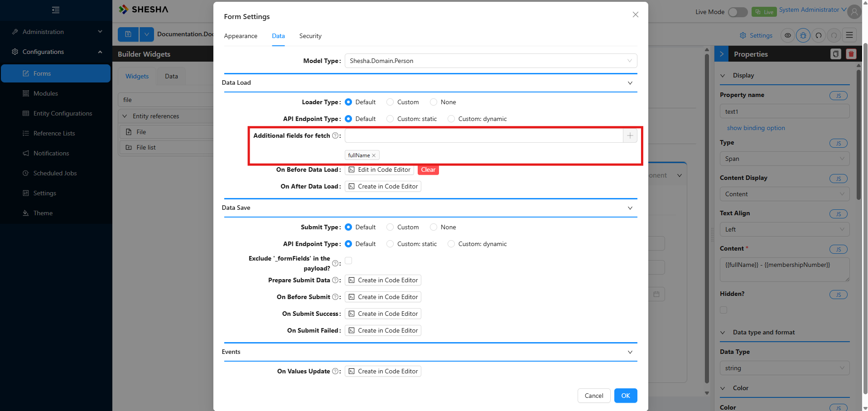868x411 pixels.
Task: Select Default Loader Type radio
Action: [348, 102]
